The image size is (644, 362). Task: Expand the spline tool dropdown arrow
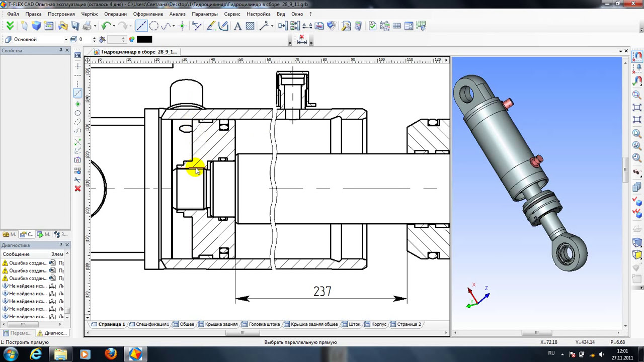(174, 26)
